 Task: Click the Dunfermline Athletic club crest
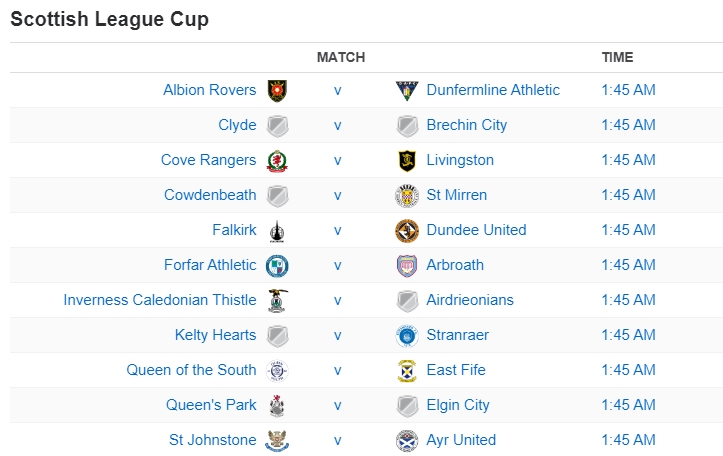tap(407, 91)
